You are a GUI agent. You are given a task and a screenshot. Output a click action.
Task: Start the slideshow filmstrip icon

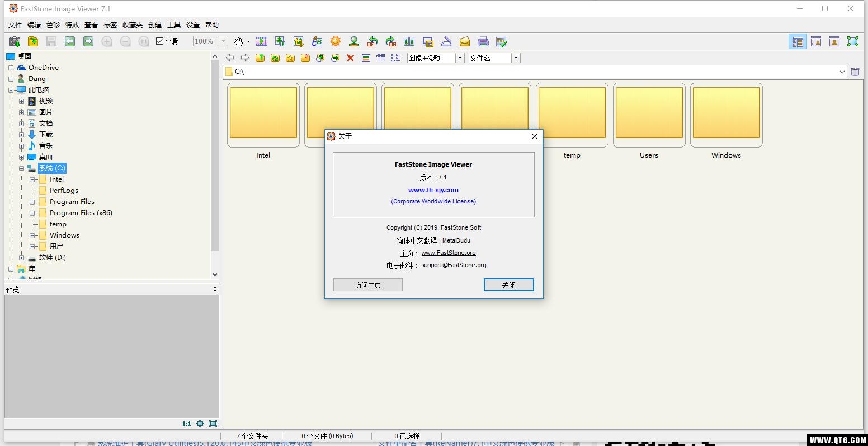262,41
